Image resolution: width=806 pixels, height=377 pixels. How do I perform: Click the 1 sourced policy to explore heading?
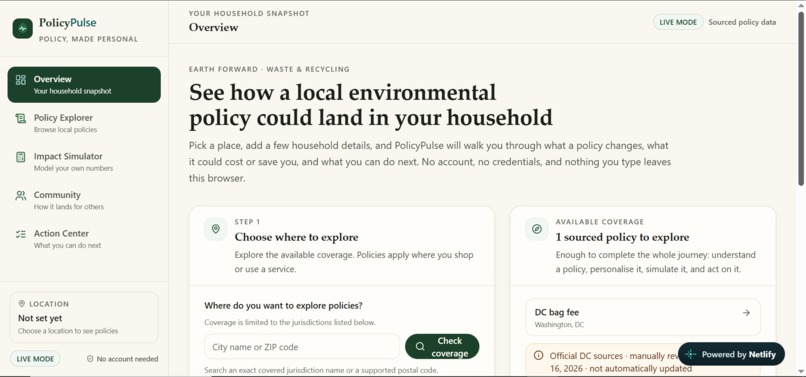(x=622, y=237)
